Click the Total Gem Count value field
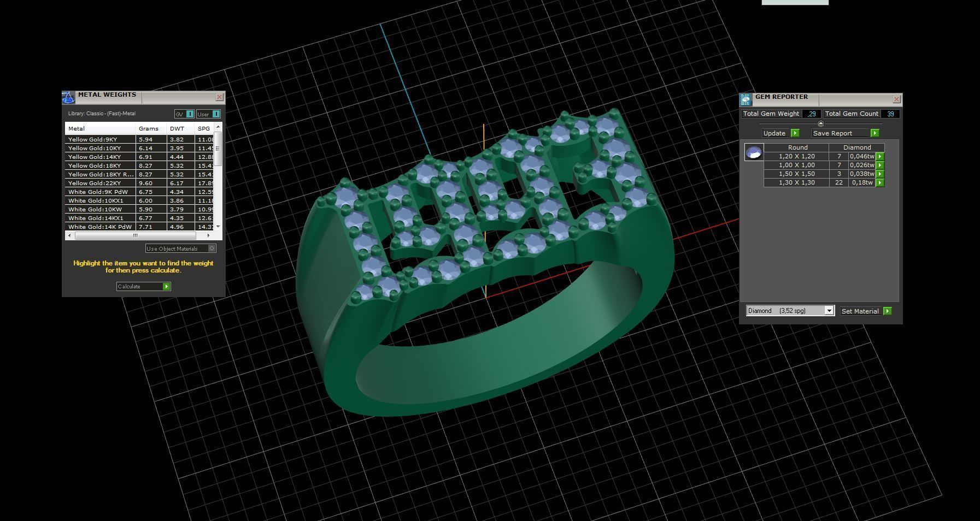Viewport: 980px width, 521px height. [890, 114]
